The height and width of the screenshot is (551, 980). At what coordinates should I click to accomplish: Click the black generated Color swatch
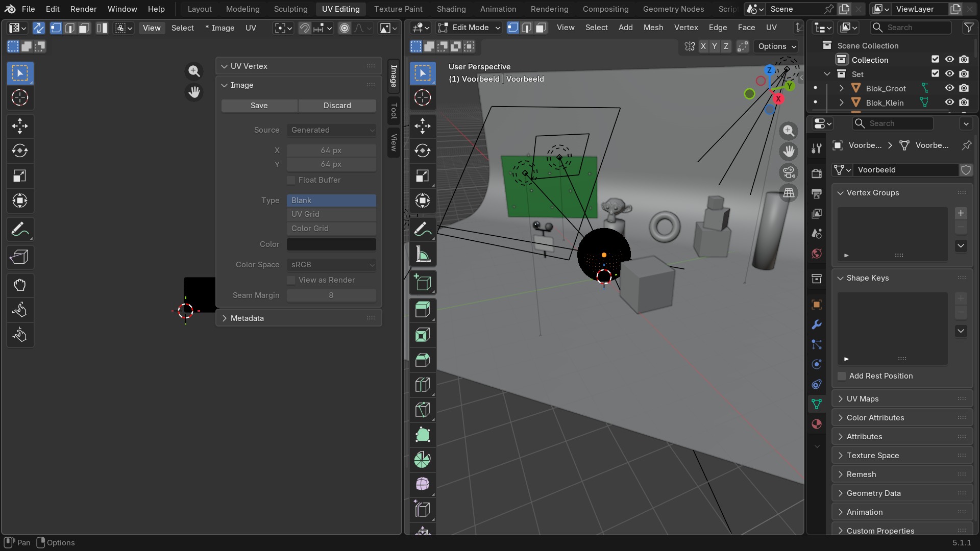pyautogui.click(x=331, y=244)
